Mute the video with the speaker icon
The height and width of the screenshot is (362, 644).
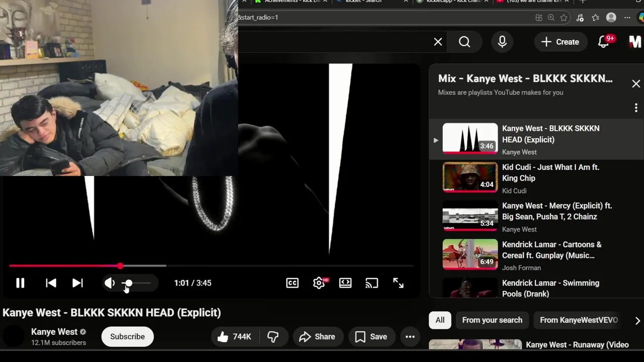point(109,283)
